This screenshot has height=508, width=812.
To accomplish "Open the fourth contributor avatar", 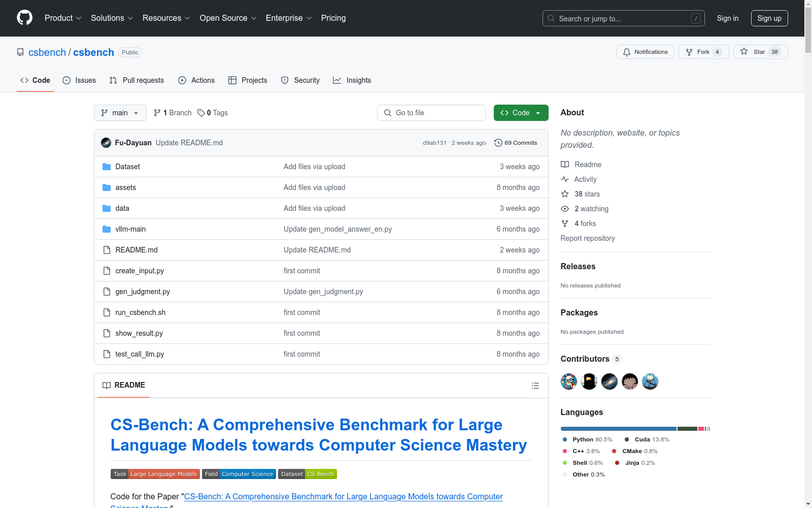I will point(630,382).
